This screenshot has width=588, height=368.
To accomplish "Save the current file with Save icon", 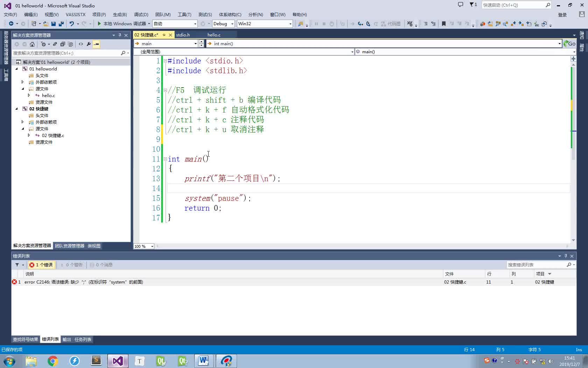I will click(x=54, y=23).
